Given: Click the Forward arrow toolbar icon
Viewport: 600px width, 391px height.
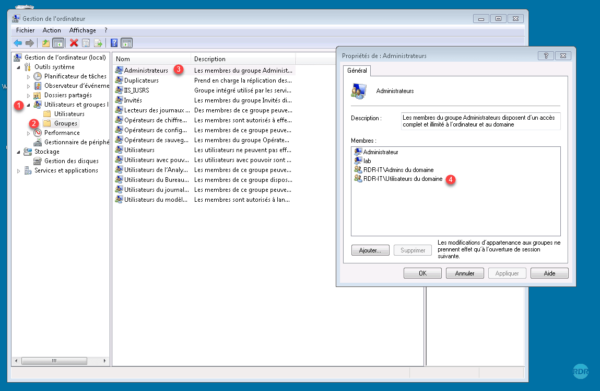Looking at the screenshot, I should point(29,43).
